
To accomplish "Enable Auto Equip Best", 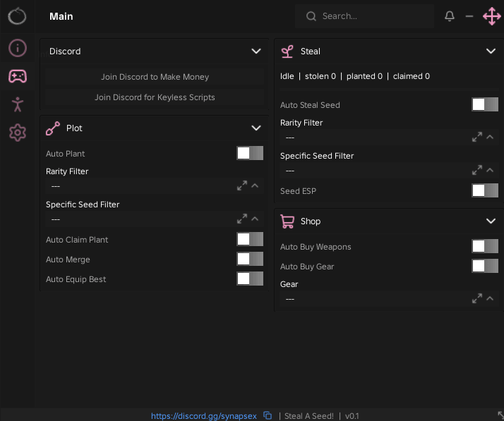I will point(250,279).
